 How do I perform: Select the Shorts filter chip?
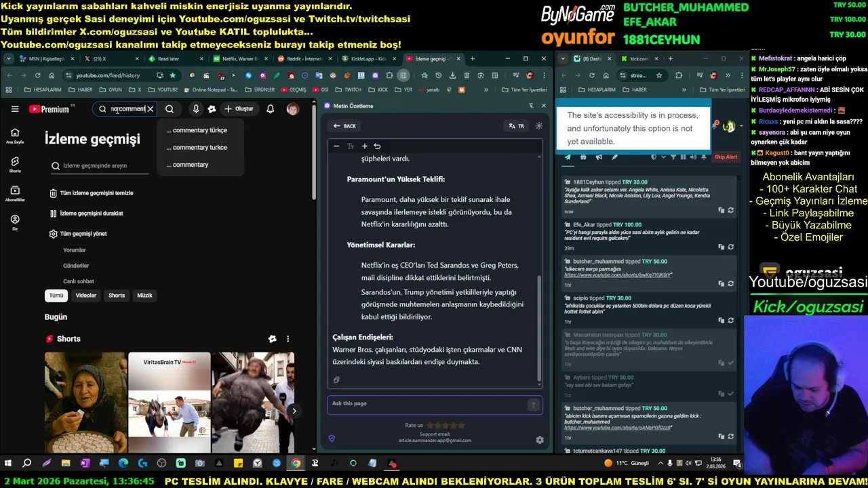click(117, 296)
